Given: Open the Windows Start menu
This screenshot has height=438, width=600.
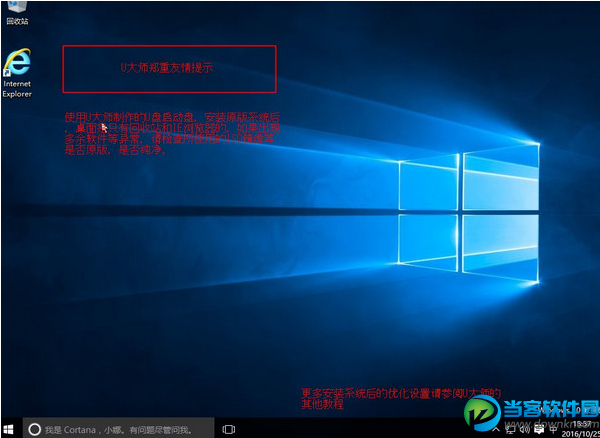Looking at the screenshot, I should [x=8, y=429].
